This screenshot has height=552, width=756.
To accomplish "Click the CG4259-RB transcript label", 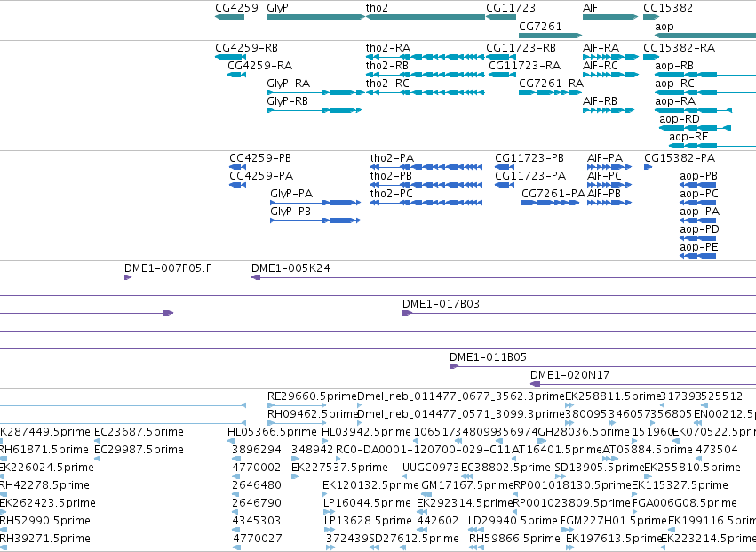I will [246, 48].
